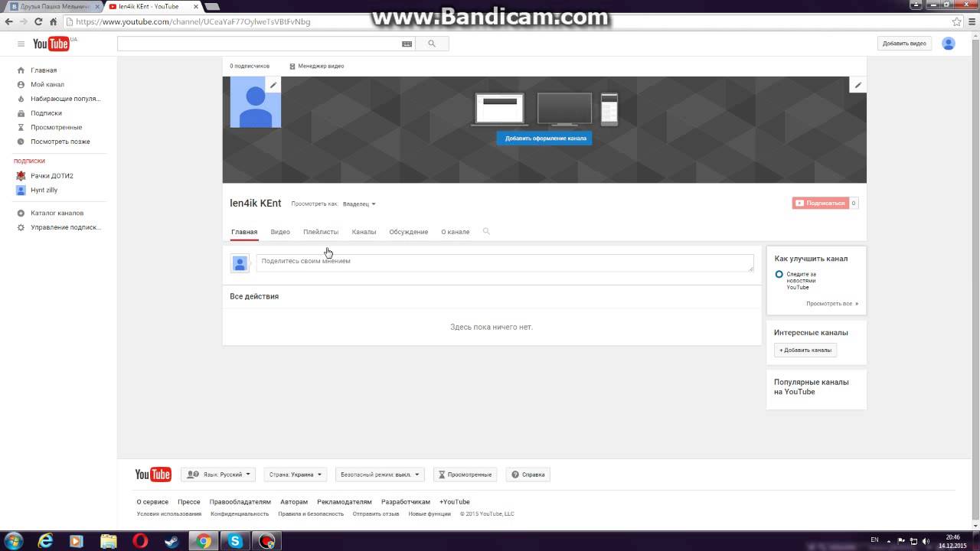This screenshot has width=980, height=551.
Task: Open the on-screen keyboard icon in search box
Action: pyautogui.click(x=407, y=44)
